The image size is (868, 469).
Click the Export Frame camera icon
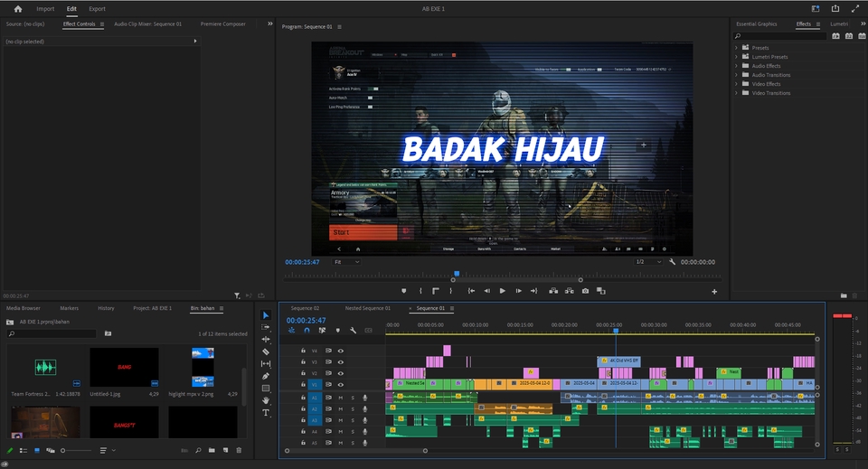(585, 291)
